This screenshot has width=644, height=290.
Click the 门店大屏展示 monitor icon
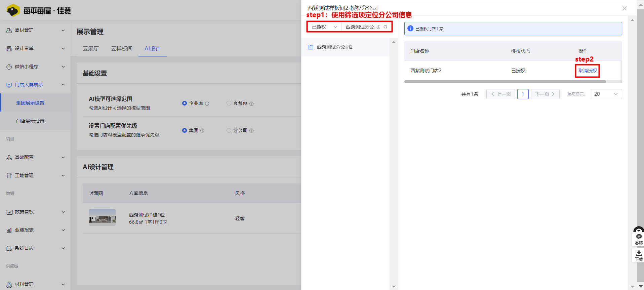(x=9, y=85)
